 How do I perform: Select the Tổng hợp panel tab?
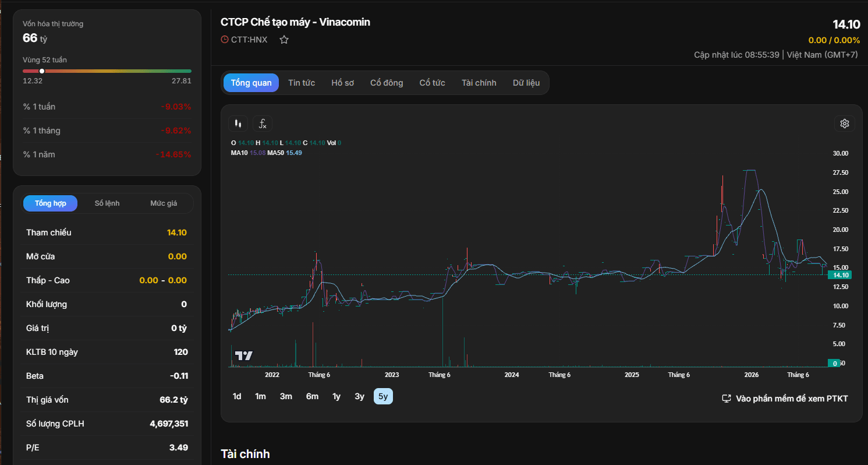click(x=51, y=203)
